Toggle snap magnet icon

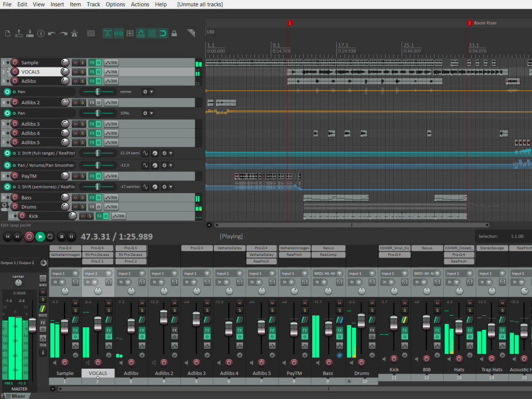coord(163,33)
